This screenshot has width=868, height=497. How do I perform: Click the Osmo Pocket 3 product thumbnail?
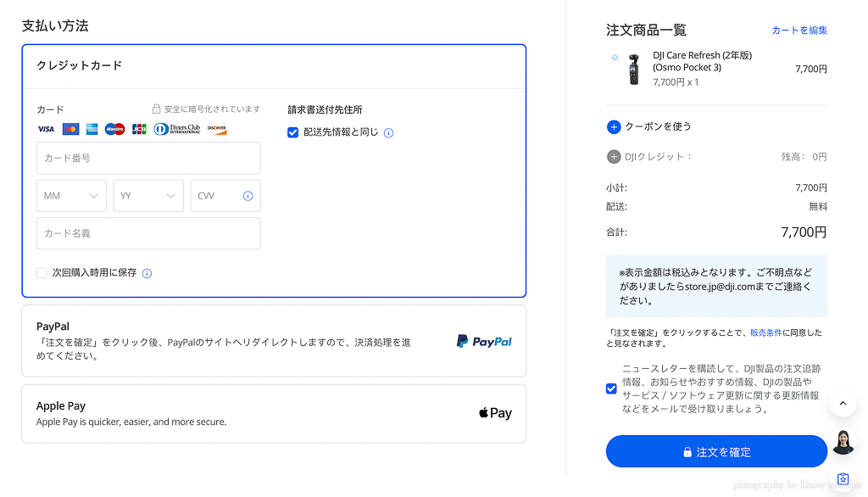(634, 70)
